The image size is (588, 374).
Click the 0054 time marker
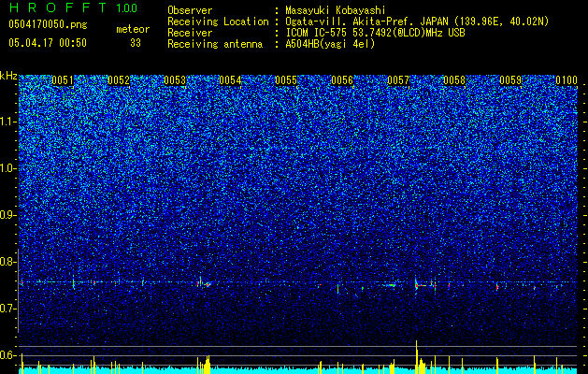(230, 80)
